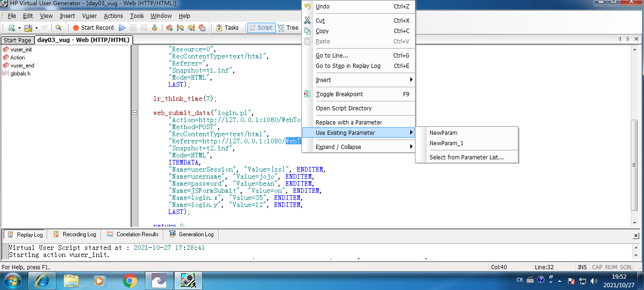
Task: Open the Open Script dropdown arrow
Action: coord(36,28)
